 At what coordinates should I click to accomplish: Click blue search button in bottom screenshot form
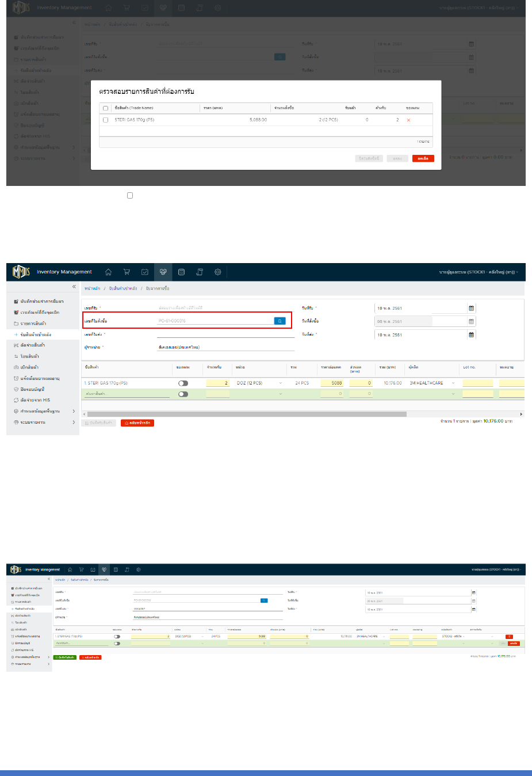point(264,600)
